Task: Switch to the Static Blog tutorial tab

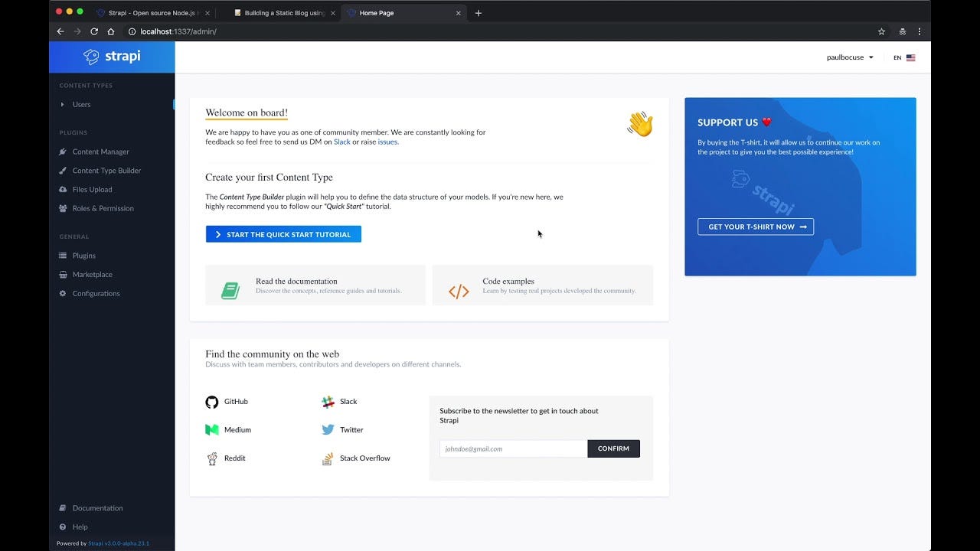Action: pyautogui.click(x=283, y=13)
